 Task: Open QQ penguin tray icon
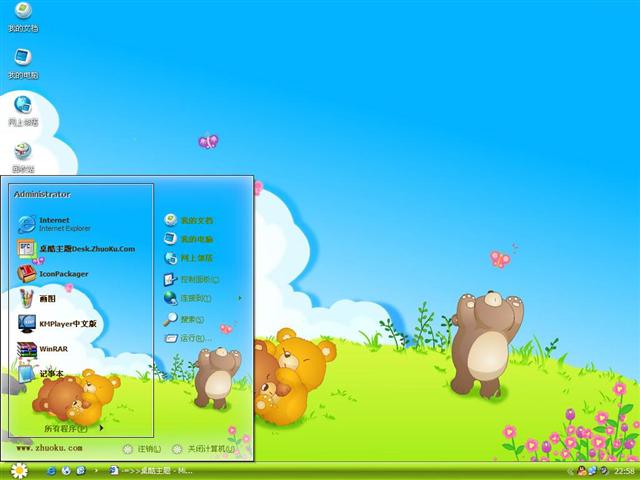pos(582,471)
